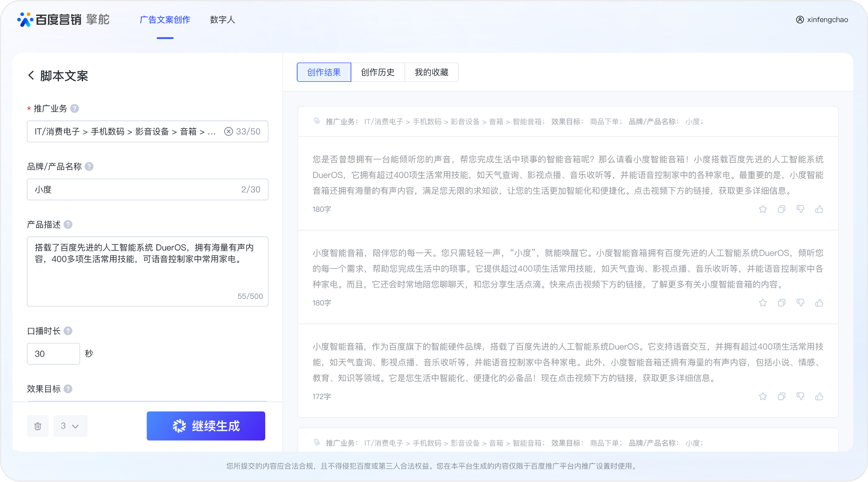The width and height of the screenshot is (868, 482).
Task: Favorite the 172字 result about 百度旗下
Action: pos(763,397)
